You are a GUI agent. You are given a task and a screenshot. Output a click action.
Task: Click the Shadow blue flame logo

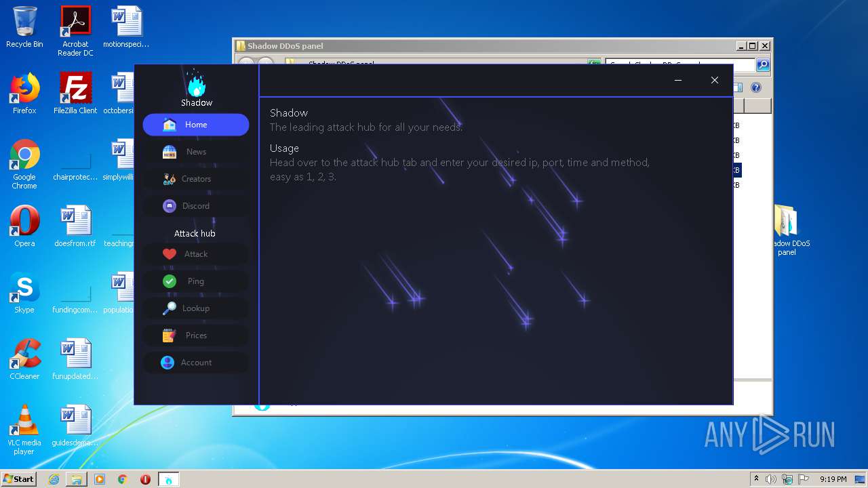pos(196,83)
